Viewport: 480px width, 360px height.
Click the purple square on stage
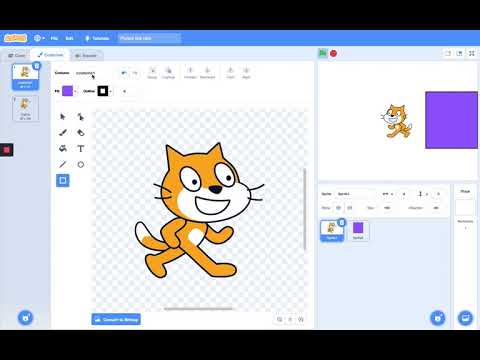452,120
